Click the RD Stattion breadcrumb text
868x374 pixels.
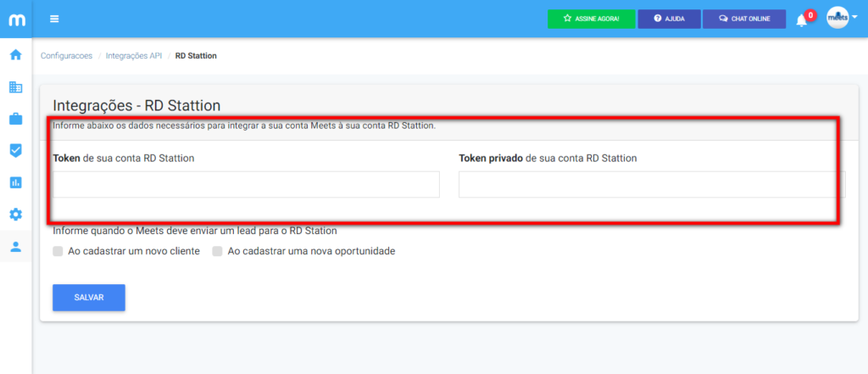[x=196, y=56]
